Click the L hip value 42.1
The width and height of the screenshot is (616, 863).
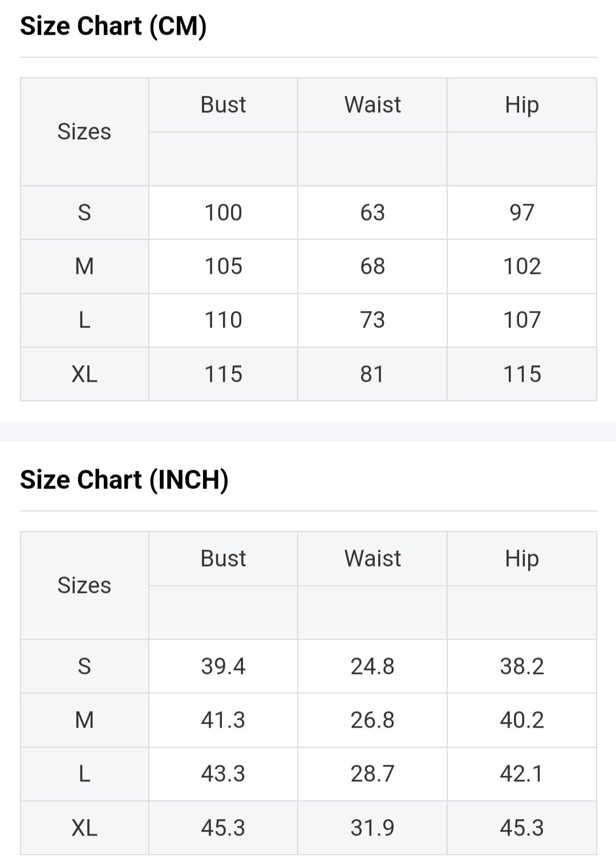point(521,774)
